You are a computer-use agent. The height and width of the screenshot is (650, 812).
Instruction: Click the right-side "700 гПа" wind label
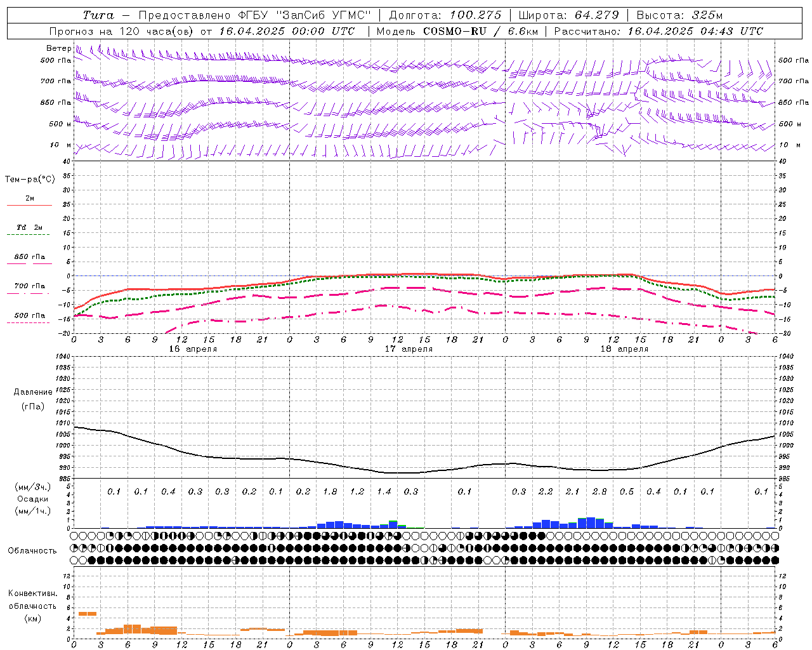click(794, 81)
